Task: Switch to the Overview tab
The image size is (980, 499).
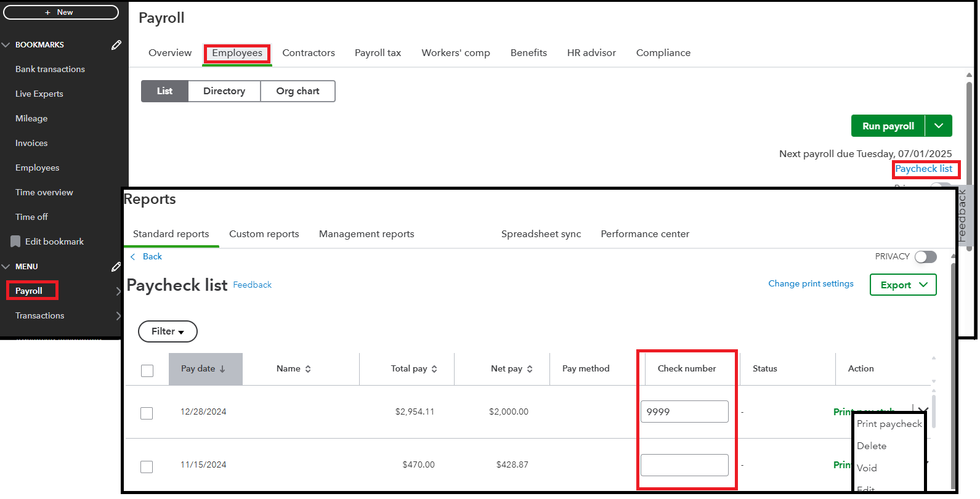Action: coord(170,53)
